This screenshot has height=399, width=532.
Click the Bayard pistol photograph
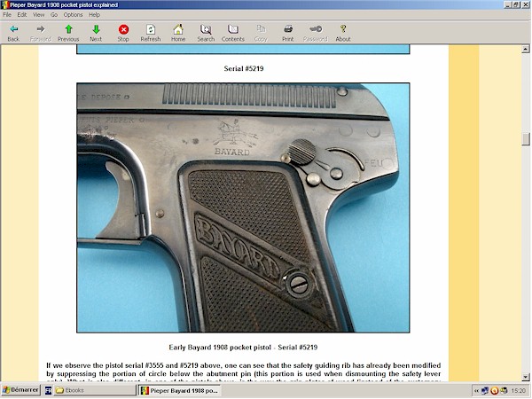click(243, 207)
